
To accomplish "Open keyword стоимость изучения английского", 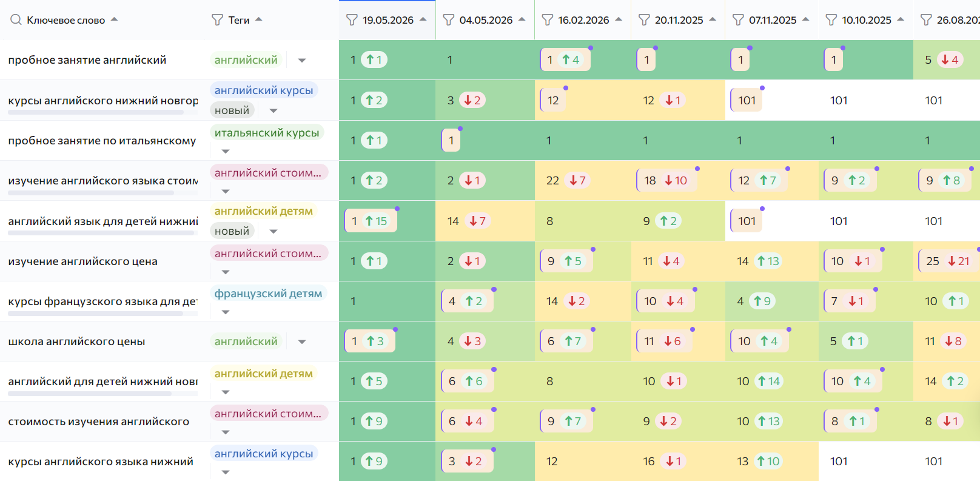I will tap(98, 422).
